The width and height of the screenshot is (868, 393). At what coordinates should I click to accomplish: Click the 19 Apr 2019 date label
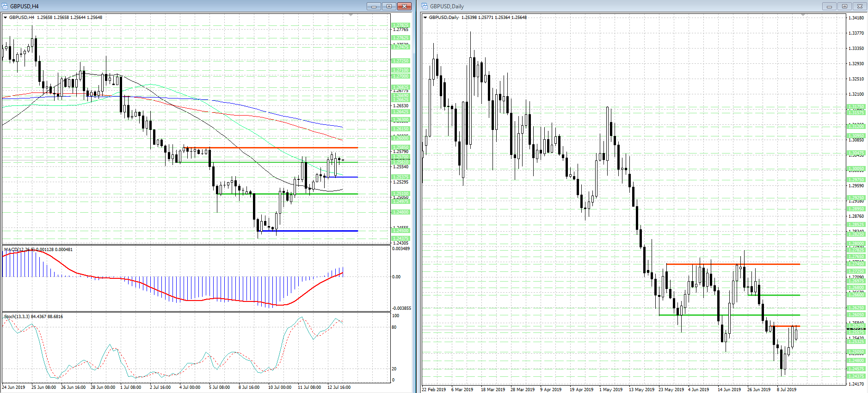(x=582, y=390)
